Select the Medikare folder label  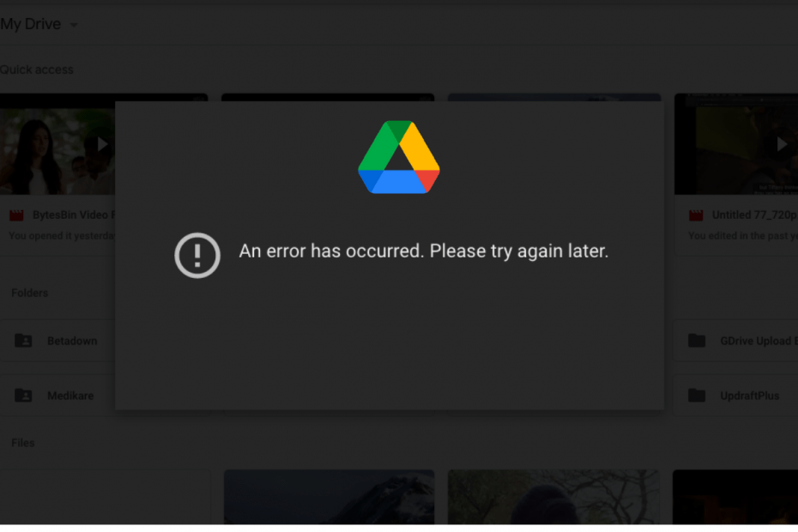point(70,396)
